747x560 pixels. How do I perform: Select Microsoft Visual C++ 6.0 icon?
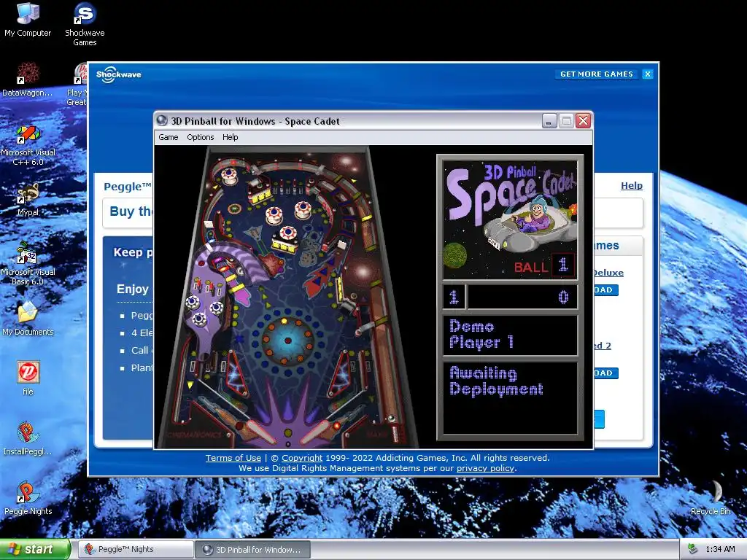pos(28,145)
